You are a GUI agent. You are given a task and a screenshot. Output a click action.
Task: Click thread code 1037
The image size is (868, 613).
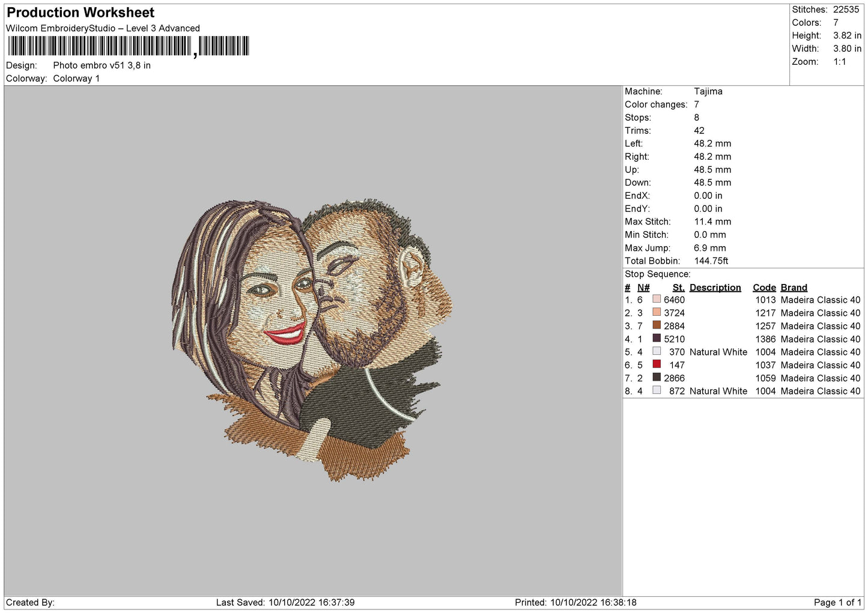[766, 365]
